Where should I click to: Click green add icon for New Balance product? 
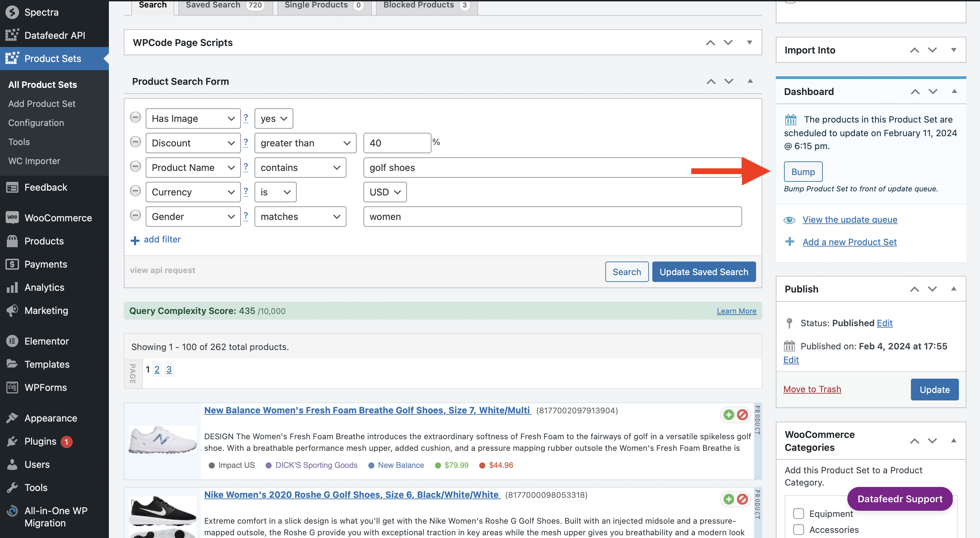click(729, 415)
